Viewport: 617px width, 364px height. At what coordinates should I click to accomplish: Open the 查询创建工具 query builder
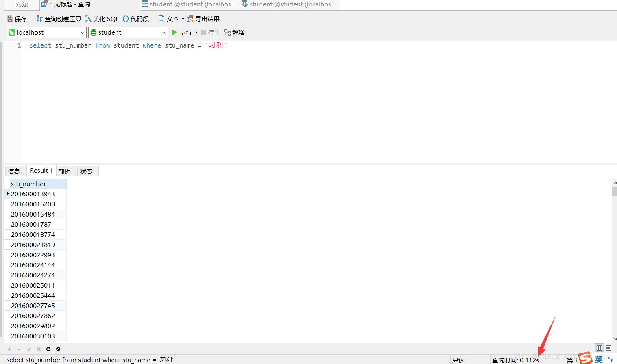59,19
